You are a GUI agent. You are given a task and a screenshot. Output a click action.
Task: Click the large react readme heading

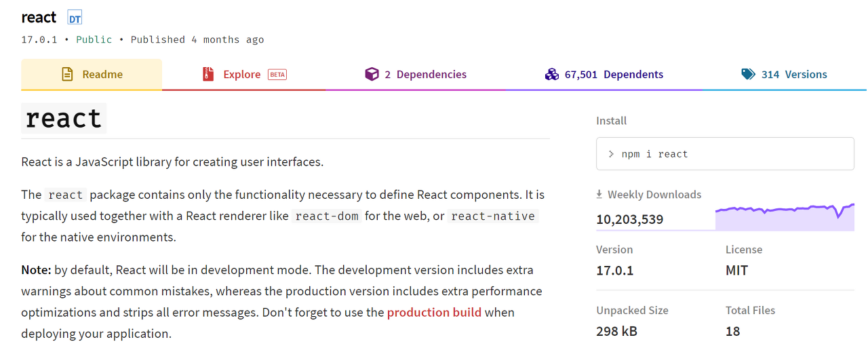point(64,118)
